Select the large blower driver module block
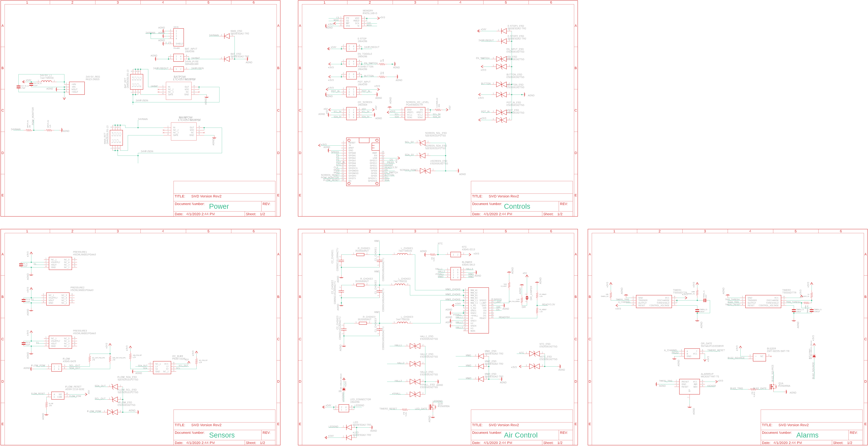 click(x=478, y=310)
